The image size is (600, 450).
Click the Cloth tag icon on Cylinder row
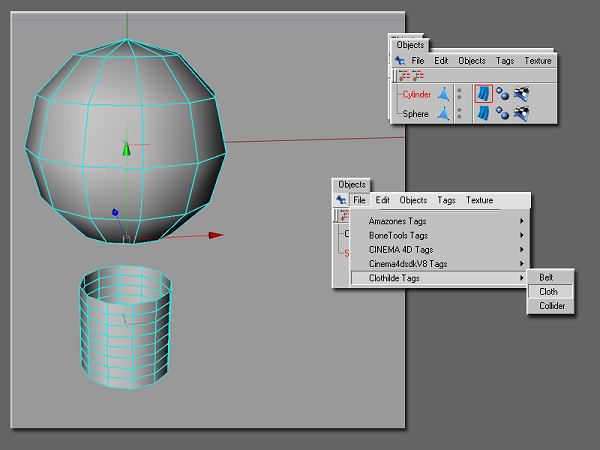[x=483, y=94]
